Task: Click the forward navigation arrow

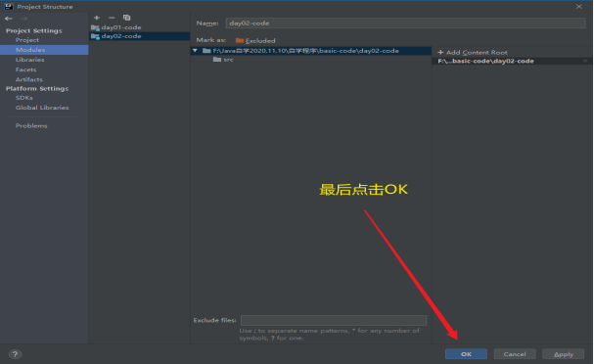Action: point(23,19)
